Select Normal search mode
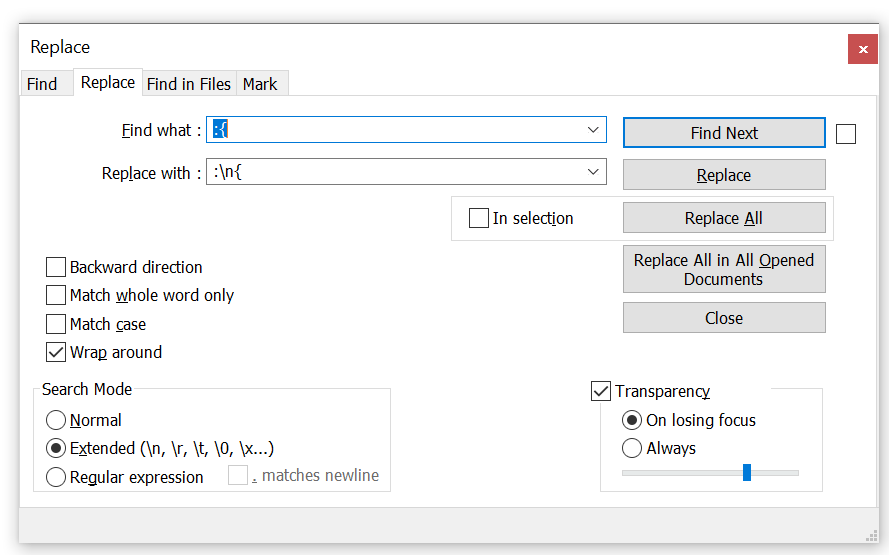The image size is (889, 555). click(56, 420)
